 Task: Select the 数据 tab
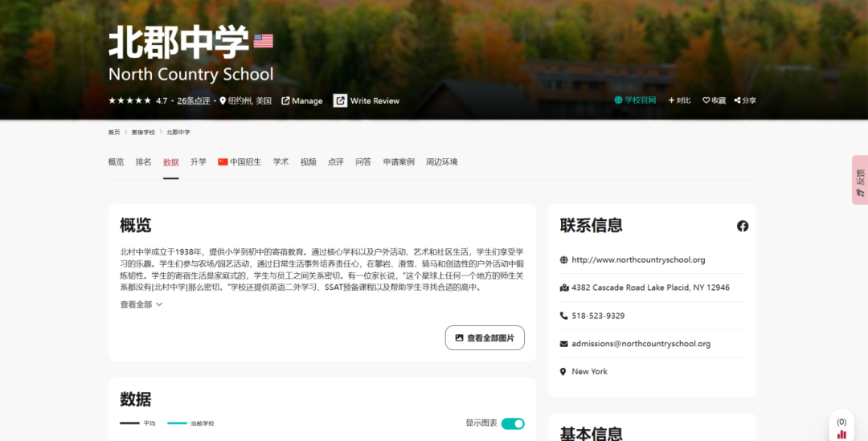(x=171, y=162)
